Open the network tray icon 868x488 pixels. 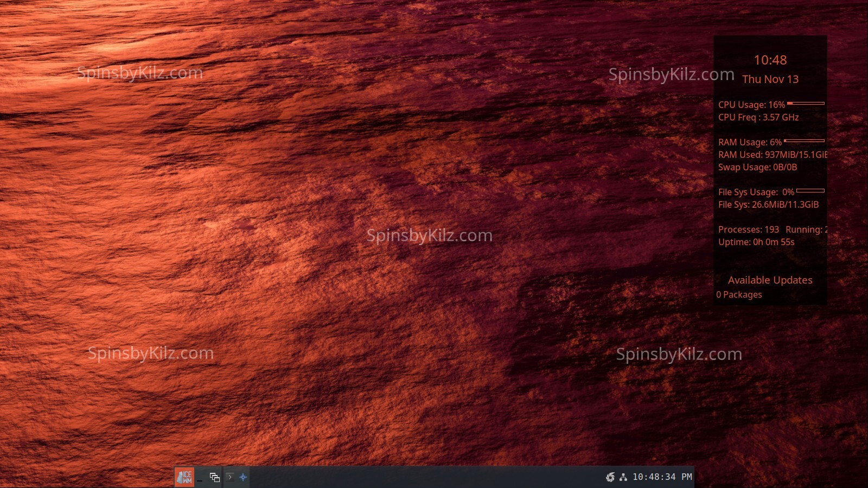[x=623, y=477]
